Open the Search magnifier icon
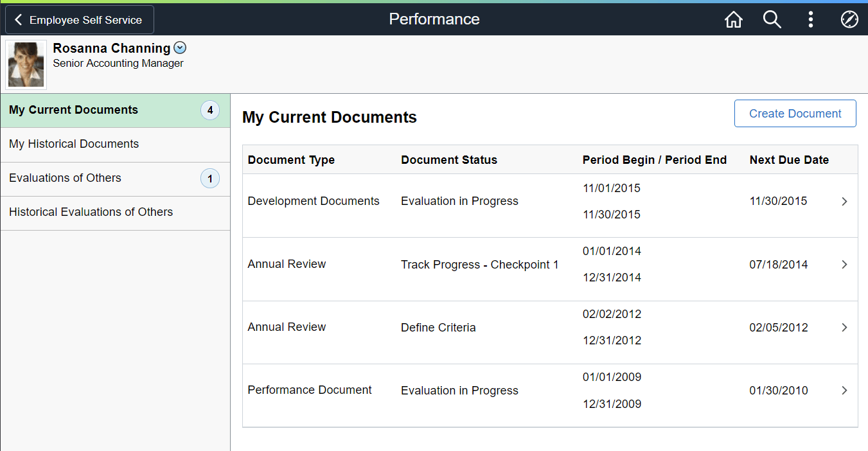 [x=772, y=20]
